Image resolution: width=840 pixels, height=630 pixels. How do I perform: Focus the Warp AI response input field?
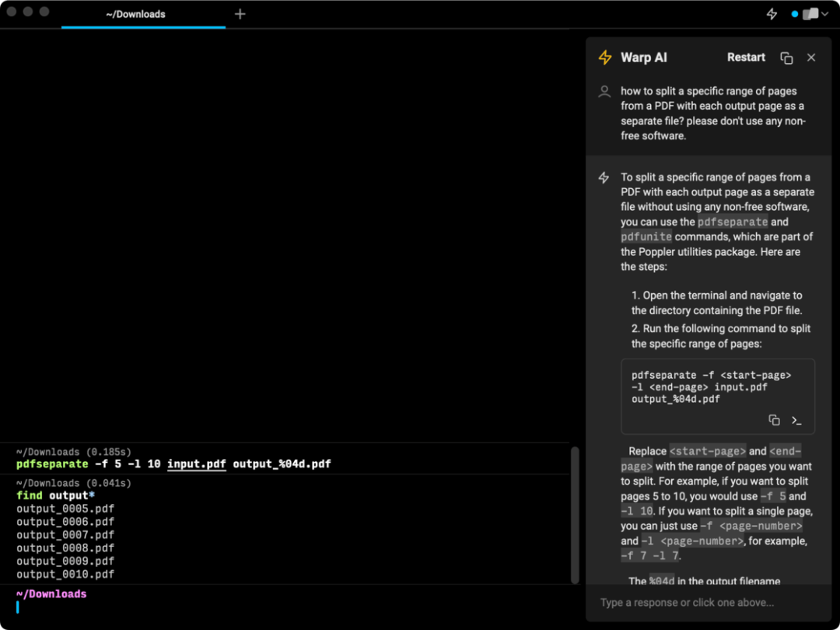(x=709, y=603)
